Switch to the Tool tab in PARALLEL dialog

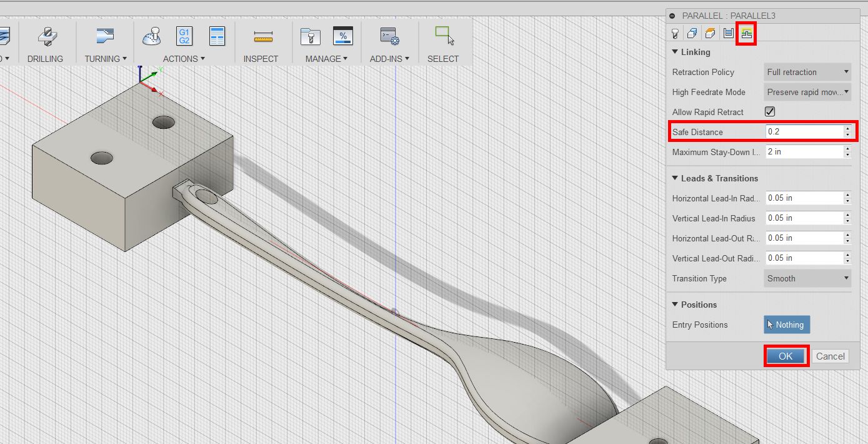(675, 33)
